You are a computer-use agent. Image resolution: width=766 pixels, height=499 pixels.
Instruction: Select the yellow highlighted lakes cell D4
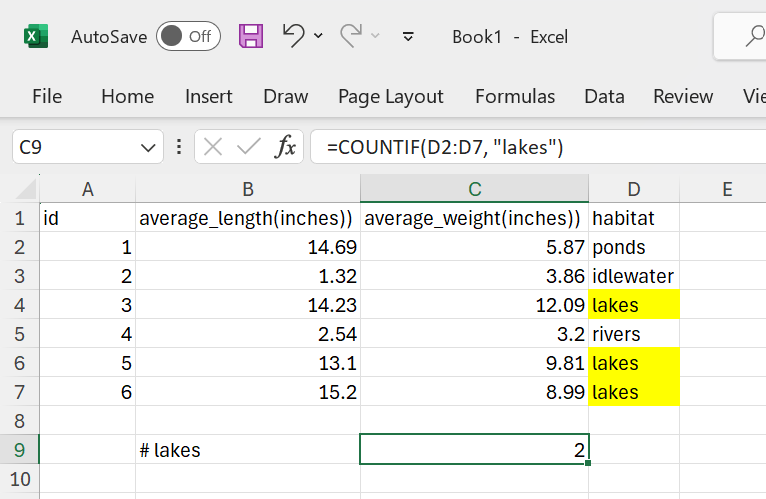click(634, 305)
